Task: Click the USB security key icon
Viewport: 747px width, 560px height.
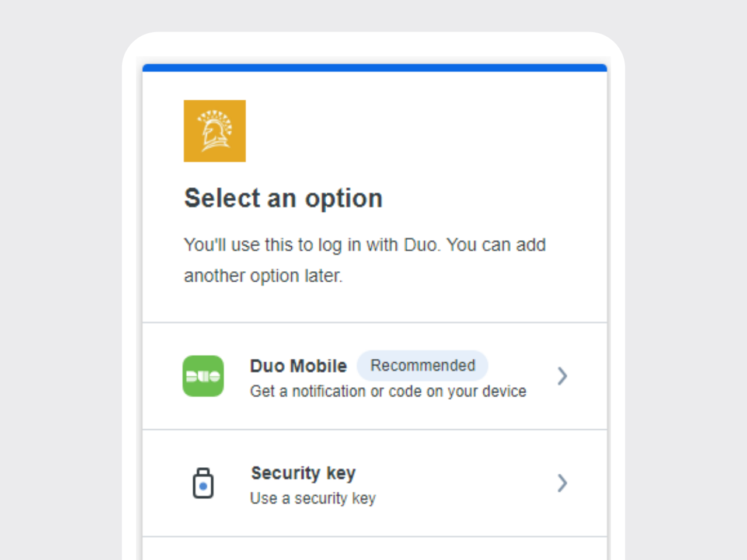Action: pyautogui.click(x=203, y=483)
